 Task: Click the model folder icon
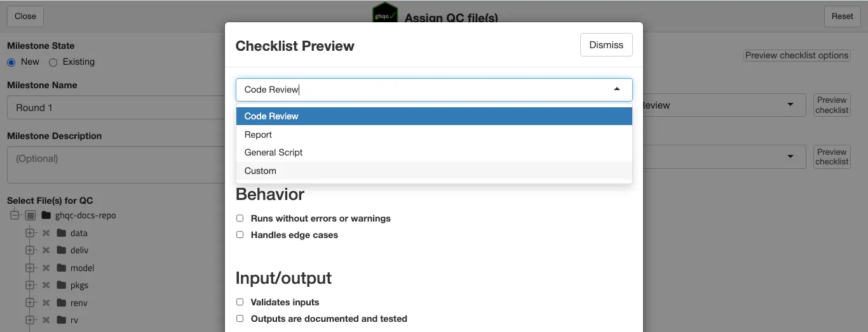pyautogui.click(x=61, y=268)
